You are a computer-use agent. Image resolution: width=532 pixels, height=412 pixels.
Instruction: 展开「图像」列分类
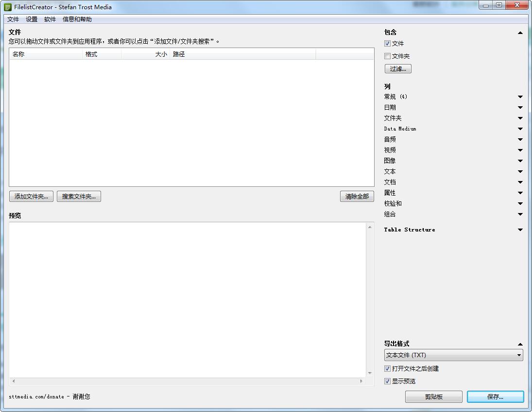click(520, 161)
